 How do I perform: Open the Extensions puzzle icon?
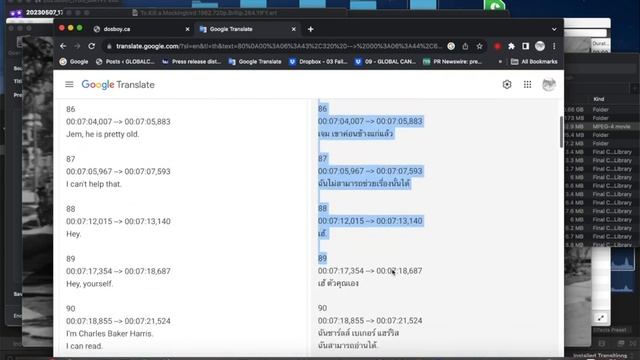pyautogui.click(x=511, y=46)
